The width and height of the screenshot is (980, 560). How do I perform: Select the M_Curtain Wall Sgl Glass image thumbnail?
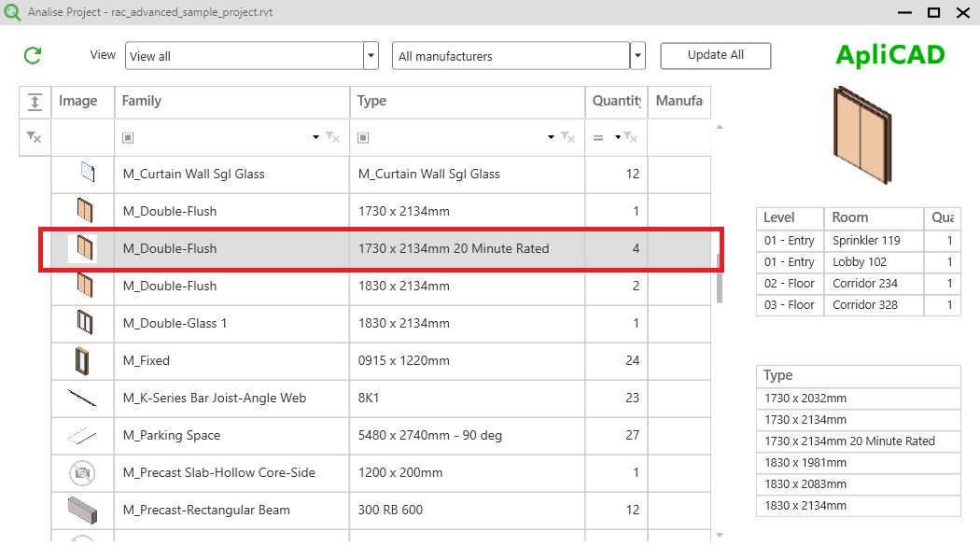pyautogui.click(x=83, y=173)
